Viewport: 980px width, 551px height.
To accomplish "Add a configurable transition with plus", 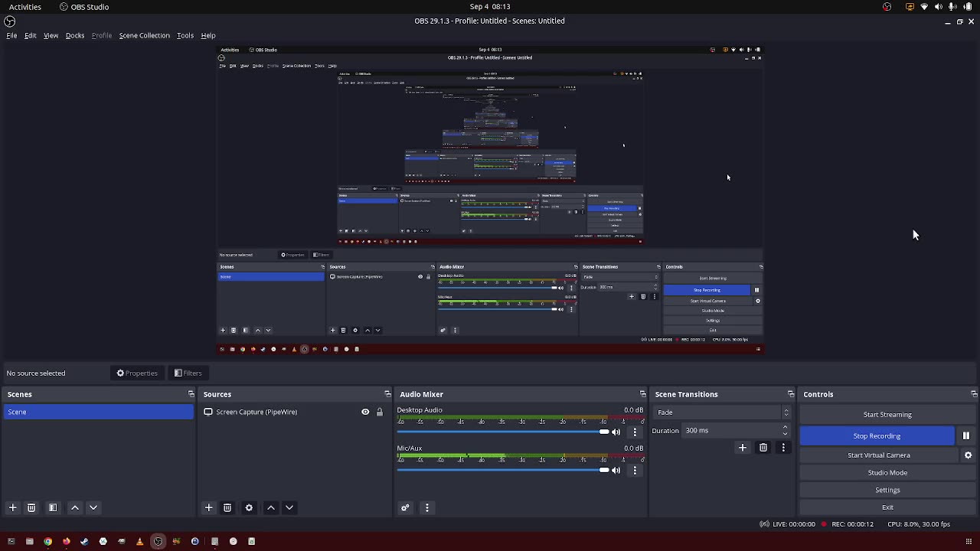I will coord(742,448).
